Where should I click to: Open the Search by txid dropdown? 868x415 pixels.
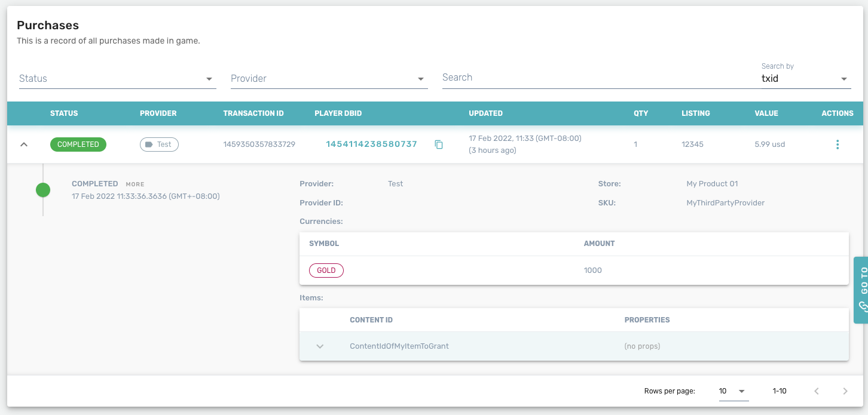click(x=805, y=79)
